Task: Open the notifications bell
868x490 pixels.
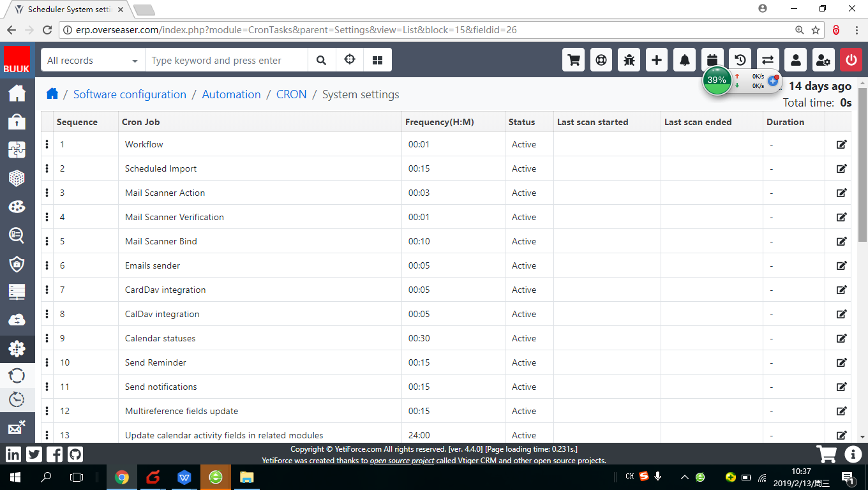Action: pos(685,60)
